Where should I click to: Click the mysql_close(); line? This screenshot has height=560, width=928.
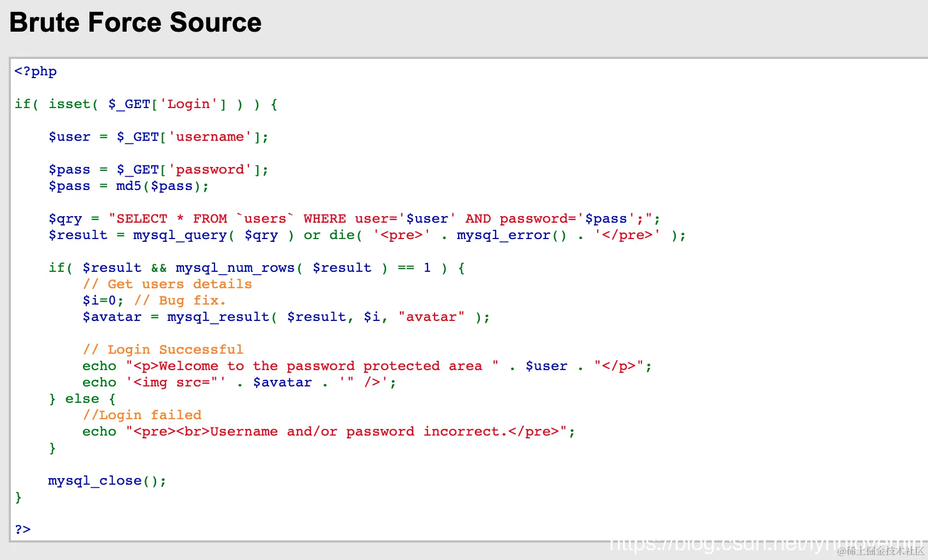coord(107,481)
